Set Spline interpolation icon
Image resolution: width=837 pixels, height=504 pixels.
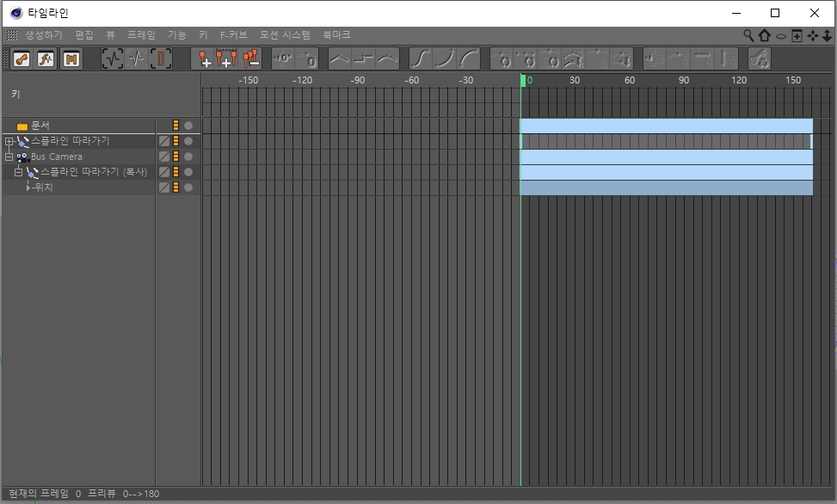(x=388, y=58)
